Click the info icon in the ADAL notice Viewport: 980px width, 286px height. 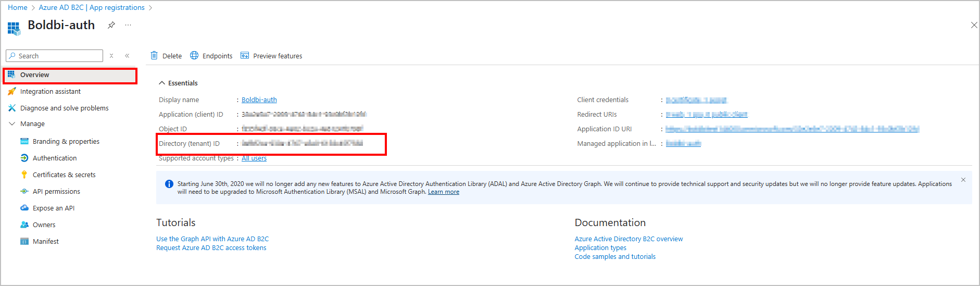tap(169, 184)
